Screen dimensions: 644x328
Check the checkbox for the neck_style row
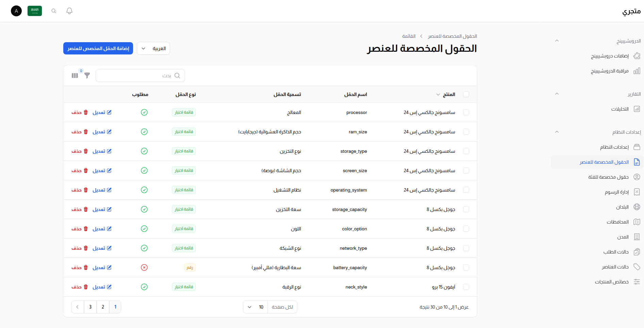(x=466, y=287)
